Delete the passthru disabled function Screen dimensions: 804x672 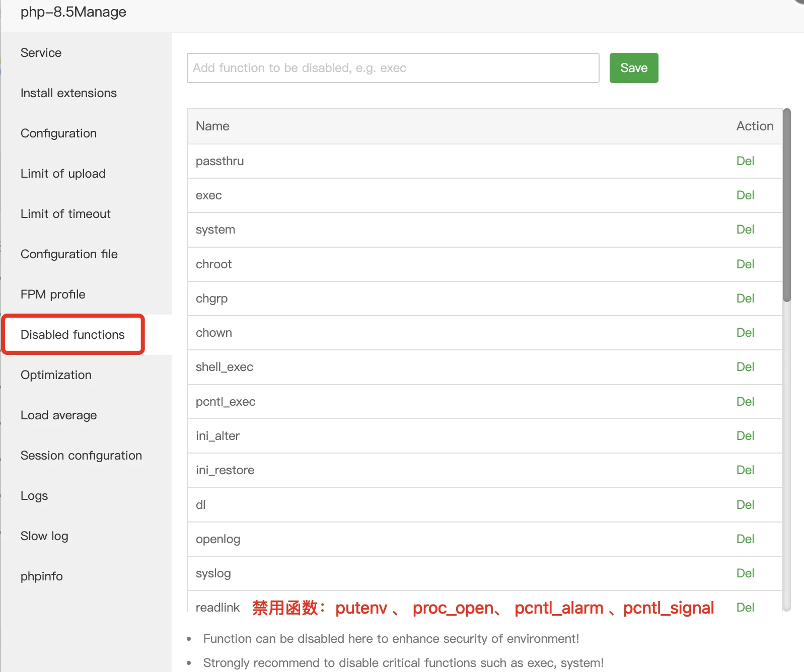[x=745, y=161]
